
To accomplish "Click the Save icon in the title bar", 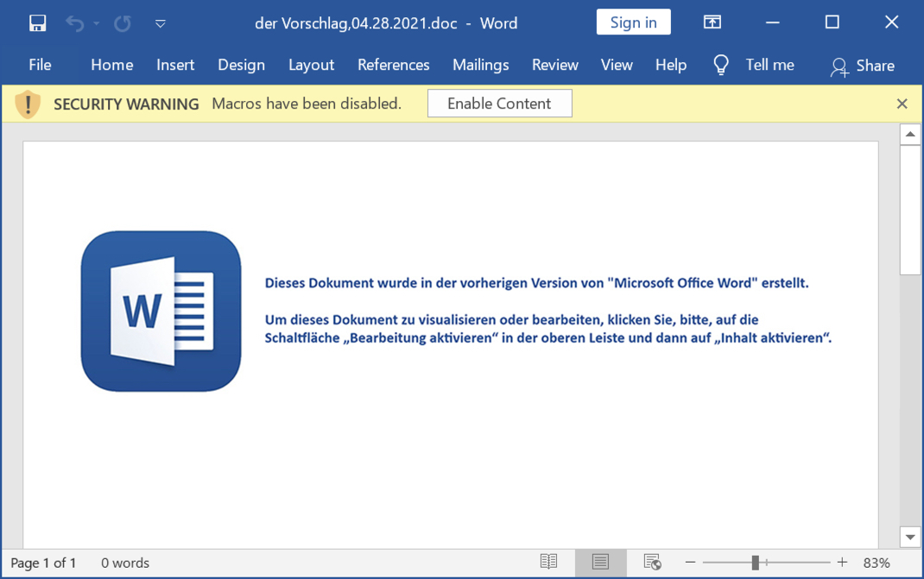I will coord(38,23).
